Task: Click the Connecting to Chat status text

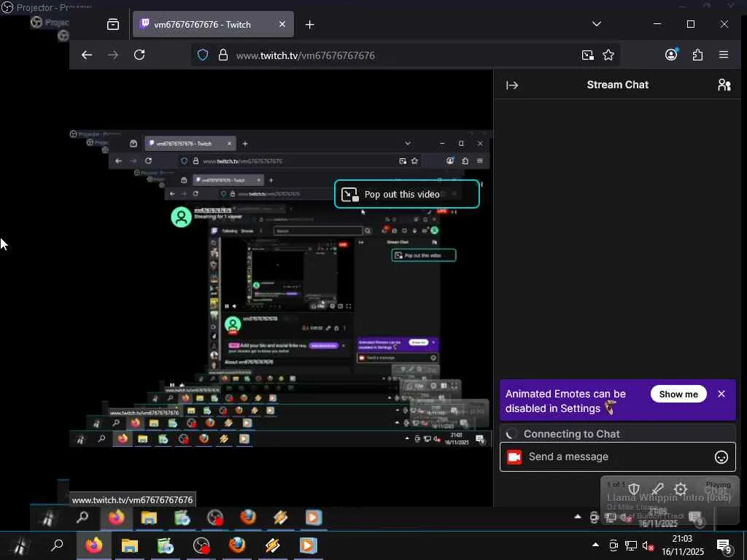Action: [572, 434]
